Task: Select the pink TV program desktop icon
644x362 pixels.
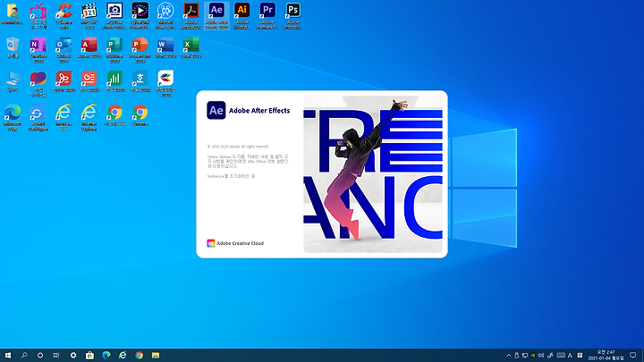Action: 38,16
